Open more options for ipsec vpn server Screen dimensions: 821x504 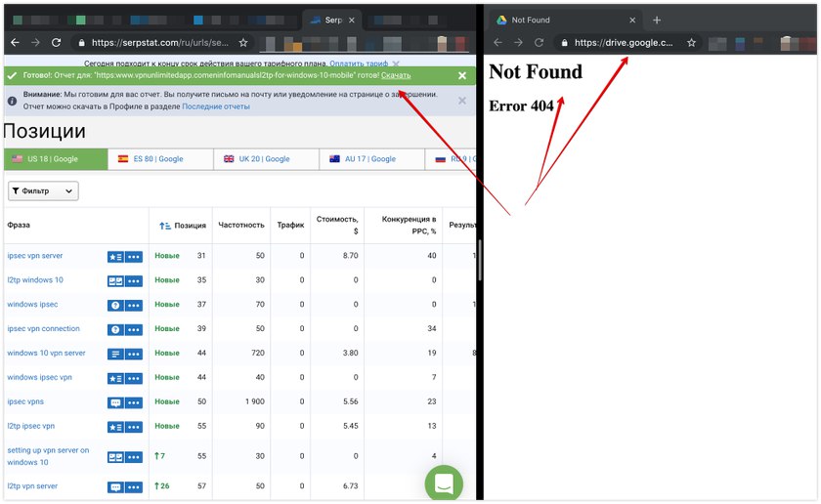[134, 257]
